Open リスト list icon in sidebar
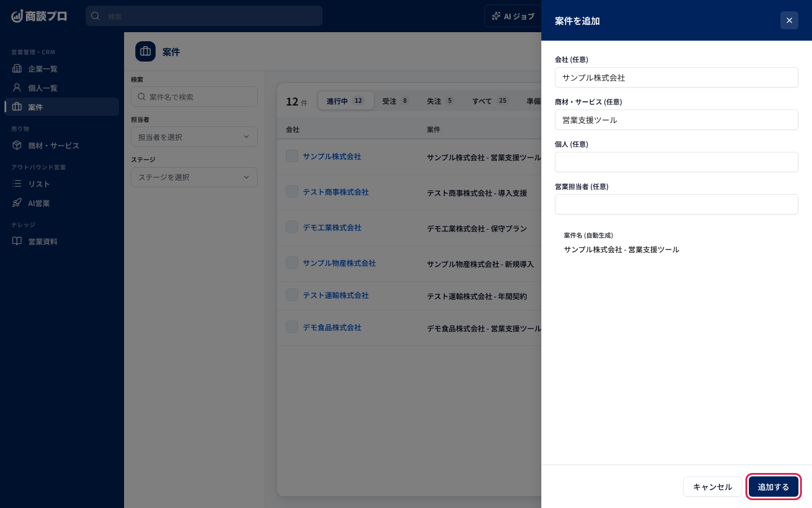 pyautogui.click(x=17, y=183)
